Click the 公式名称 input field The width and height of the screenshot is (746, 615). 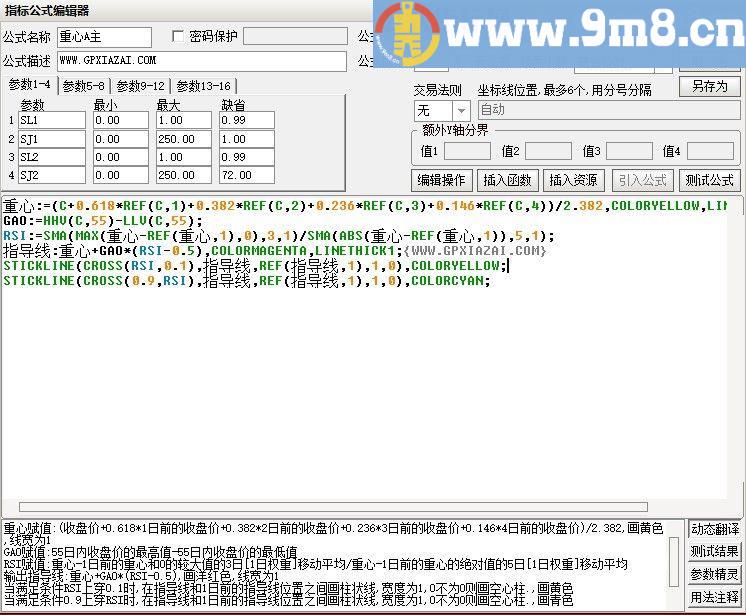[104, 37]
